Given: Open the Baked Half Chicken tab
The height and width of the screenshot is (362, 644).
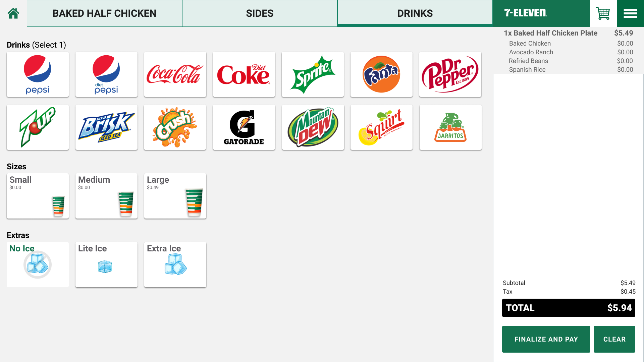Looking at the screenshot, I should pyautogui.click(x=104, y=13).
